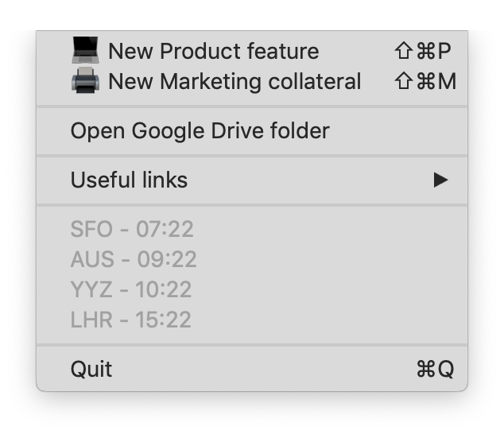504x434 pixels.
Task: Expand the Useful links submenu
Action: 129,180
